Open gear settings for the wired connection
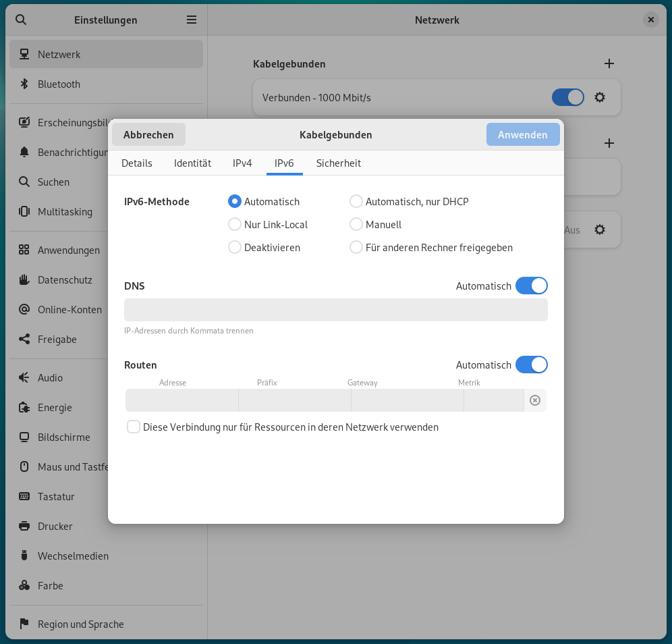 pos(600,97)
